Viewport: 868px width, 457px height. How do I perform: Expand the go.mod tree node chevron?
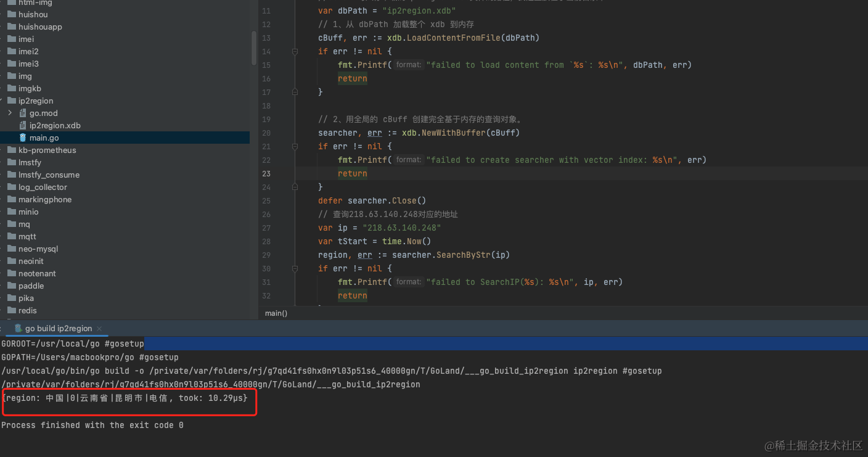tap(10, 113)
